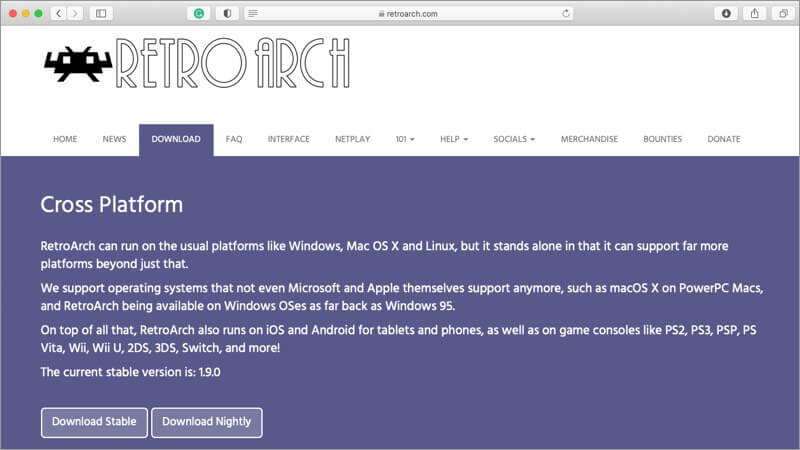Open the SOCIALS dropdown menu
The image size is (800, 450).
click(x=514, y=139)
